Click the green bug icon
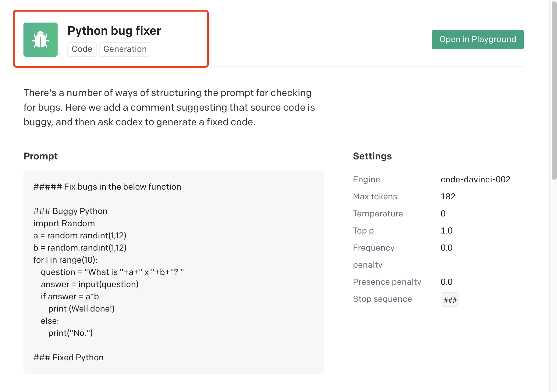 pyautogui.click(x=41, y=40)
